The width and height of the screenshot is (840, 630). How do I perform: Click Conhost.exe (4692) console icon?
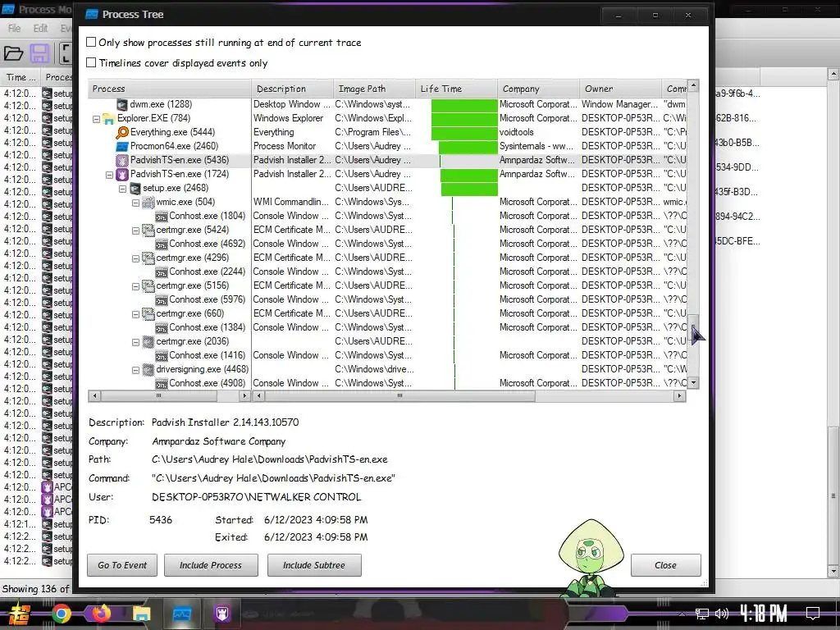(162, 244)
